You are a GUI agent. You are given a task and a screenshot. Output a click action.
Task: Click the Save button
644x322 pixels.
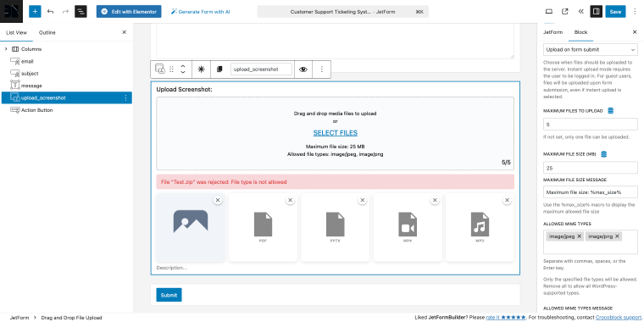pos(615,12)
